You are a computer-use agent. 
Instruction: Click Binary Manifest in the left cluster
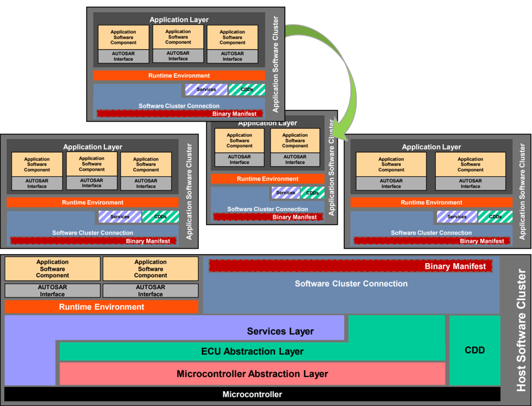pyautogui.click(x=93, y=241)
